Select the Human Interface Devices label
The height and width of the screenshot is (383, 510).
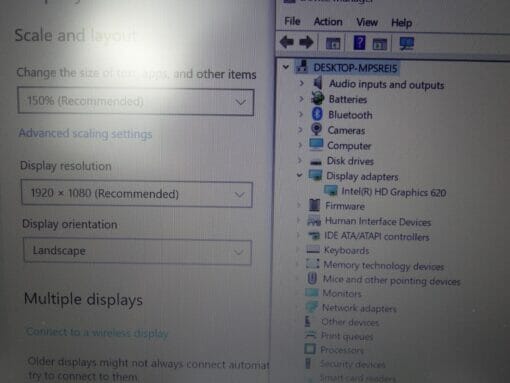(x=378, y=221)
